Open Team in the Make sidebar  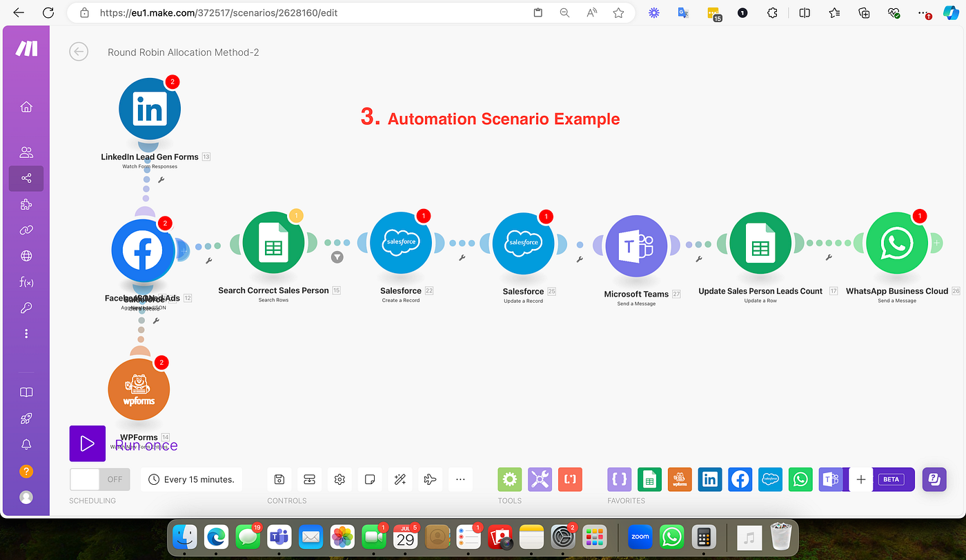26,152
